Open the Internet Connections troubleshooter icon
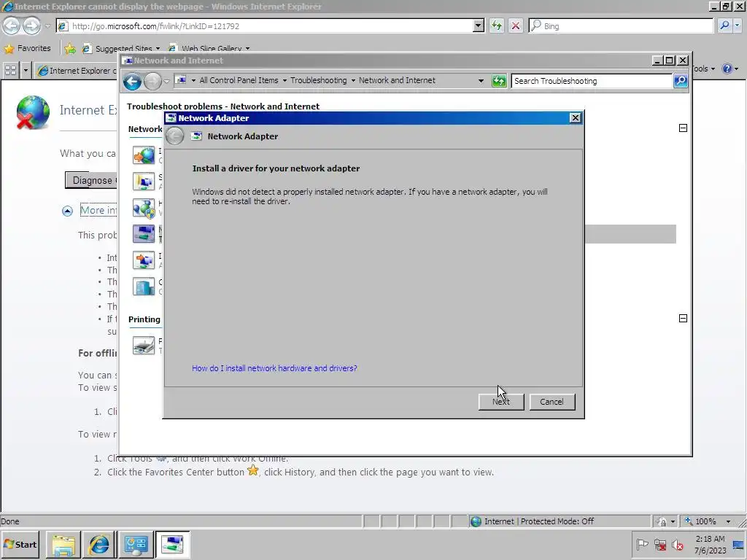747x560 pixels. pos(144,155)
